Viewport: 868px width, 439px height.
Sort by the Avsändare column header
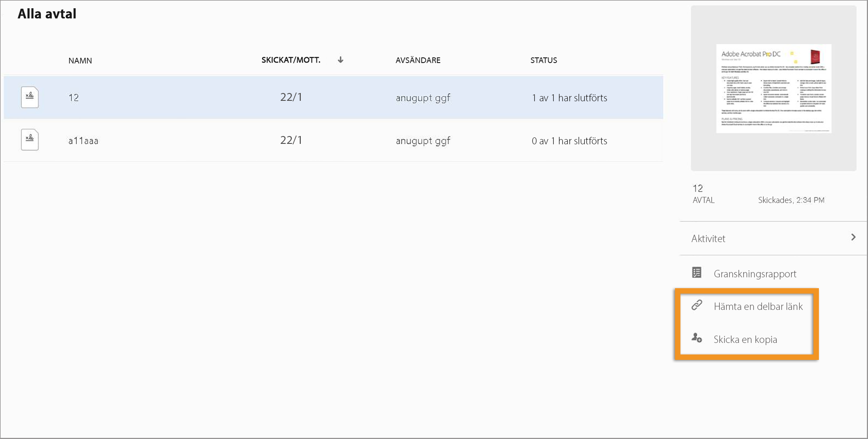click(418, 60)
